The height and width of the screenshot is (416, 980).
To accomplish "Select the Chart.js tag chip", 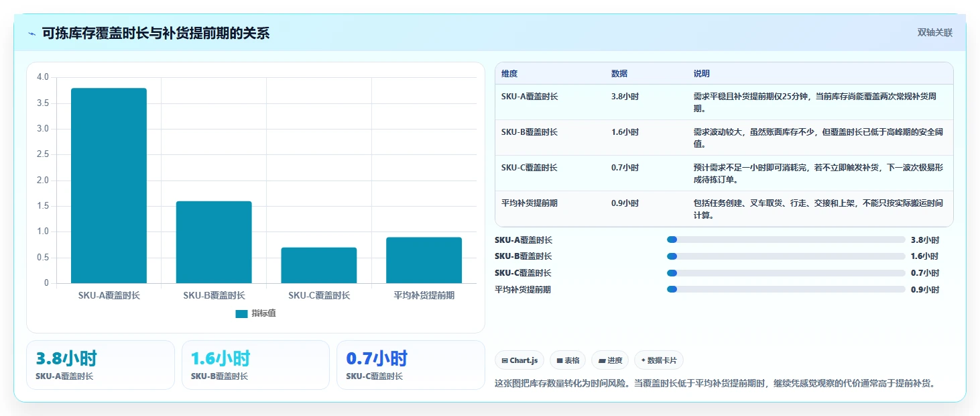I will 519,360.
